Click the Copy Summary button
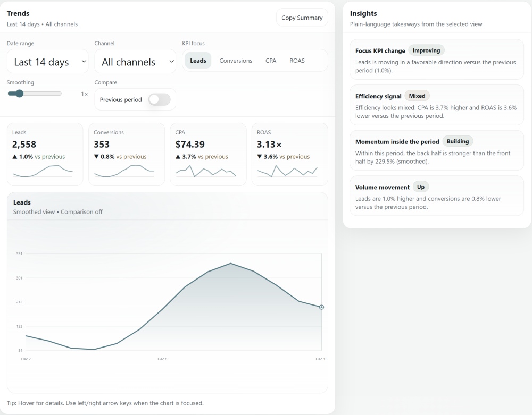532x415 pixels. 302,18
